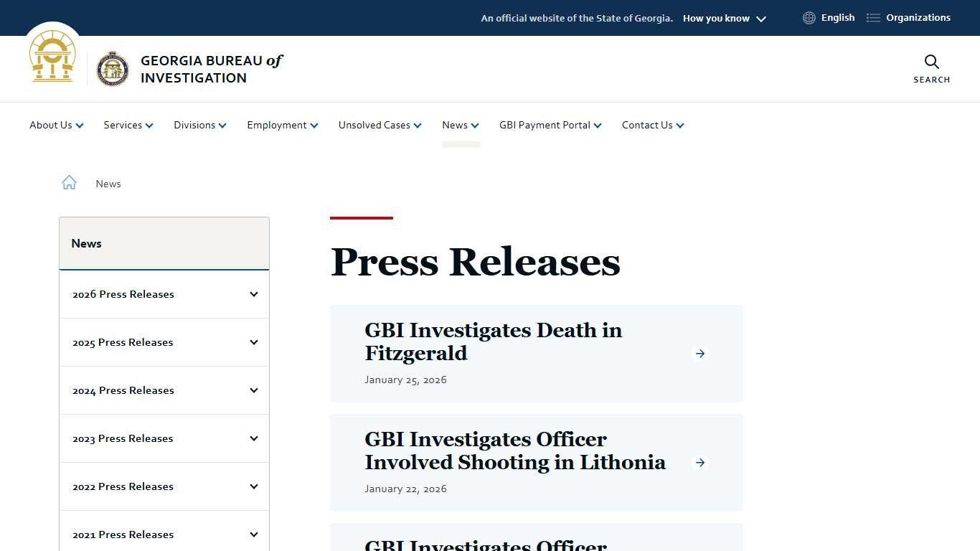Click the home icon in the breadcrumb

(69, 182)
